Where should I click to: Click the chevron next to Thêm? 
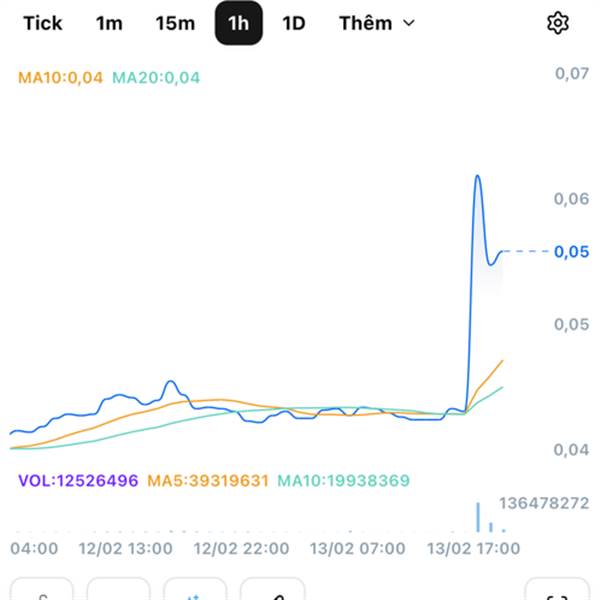tap(408, 23)
